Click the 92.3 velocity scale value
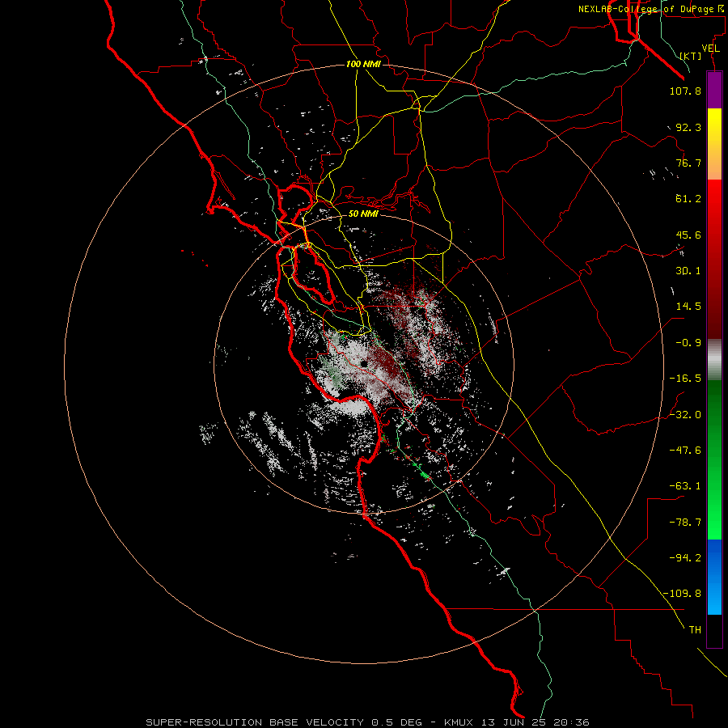Image resolution: width=728 pixels, height=728 pixels. pos(688,127)
